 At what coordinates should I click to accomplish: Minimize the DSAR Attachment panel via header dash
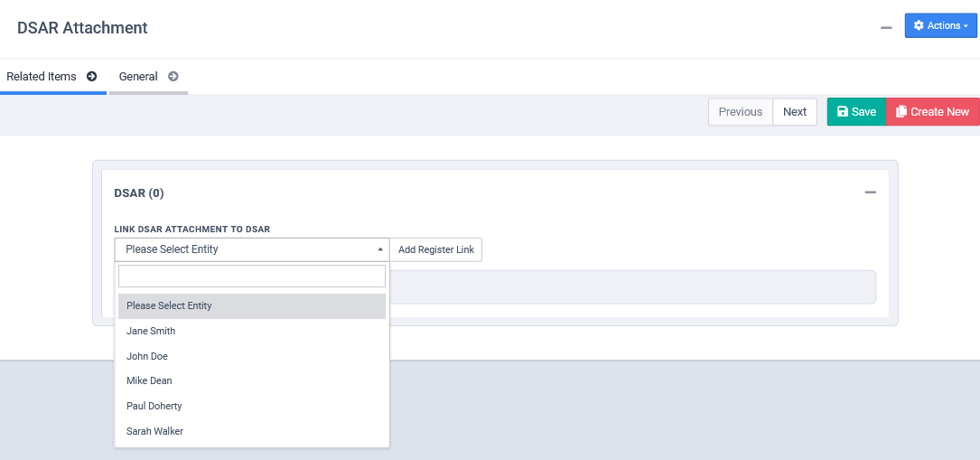(x=886, y=28)
